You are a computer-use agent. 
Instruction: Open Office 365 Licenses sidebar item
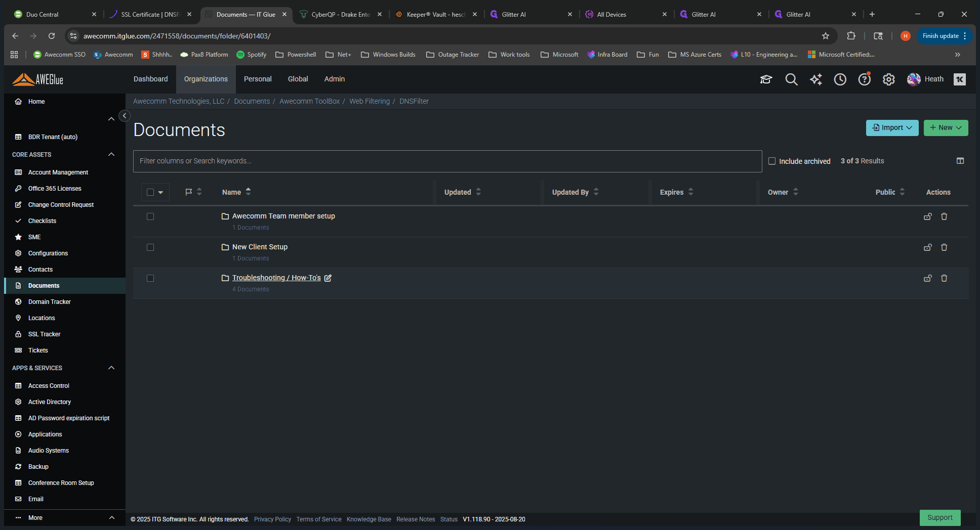[55, 189]
